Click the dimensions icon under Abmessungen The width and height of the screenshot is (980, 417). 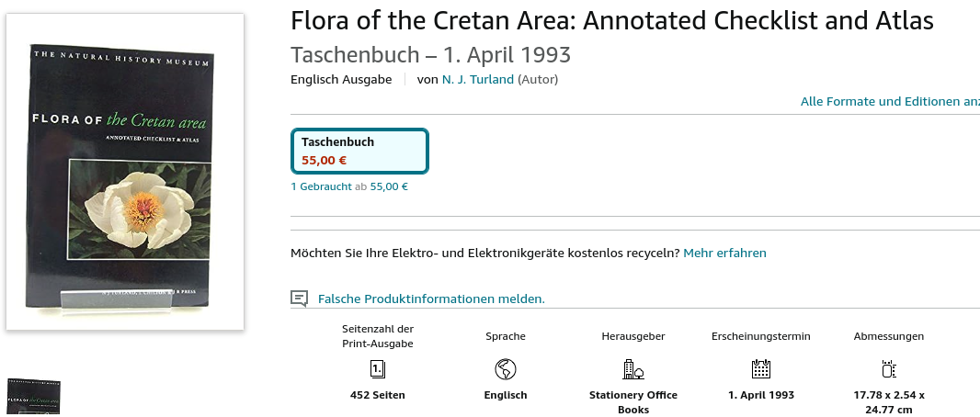pyautogui.click(x=888, y=369)
